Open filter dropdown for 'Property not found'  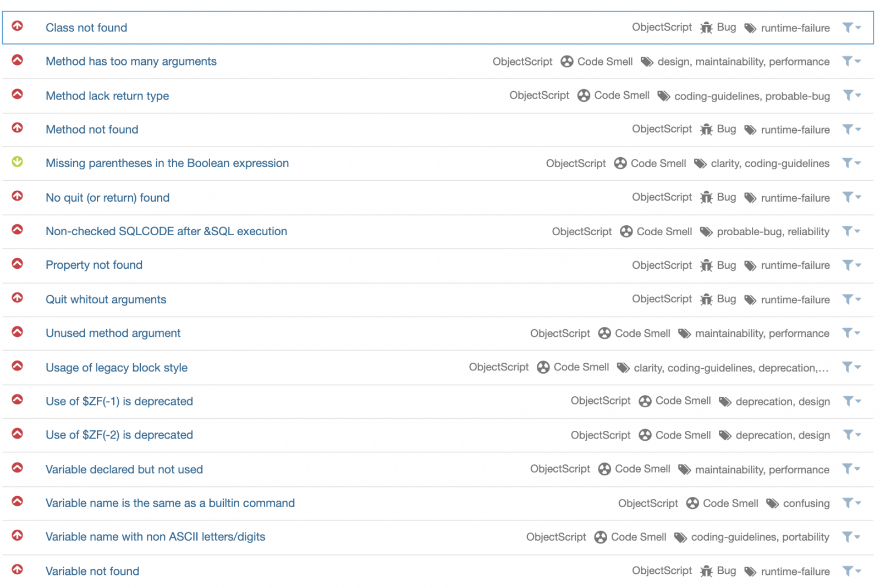[x=851, y=265]
